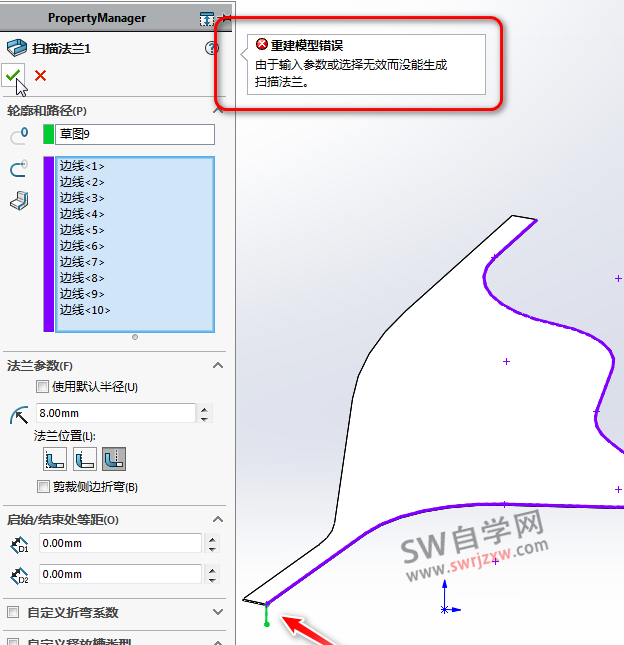624x645 pixels.
Task: Enable 剪裁侧边折弯 checkbox
Action: (42, 487)
